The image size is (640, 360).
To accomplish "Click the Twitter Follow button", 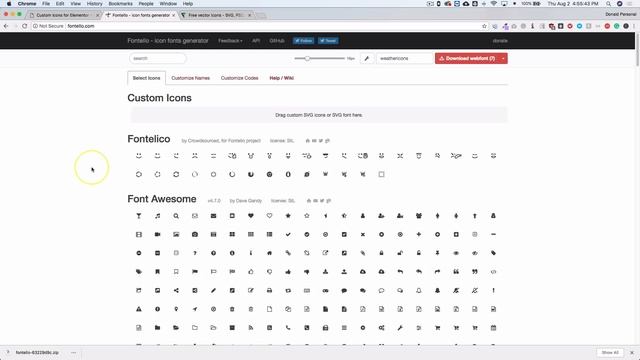I will [x=303, y=41].
